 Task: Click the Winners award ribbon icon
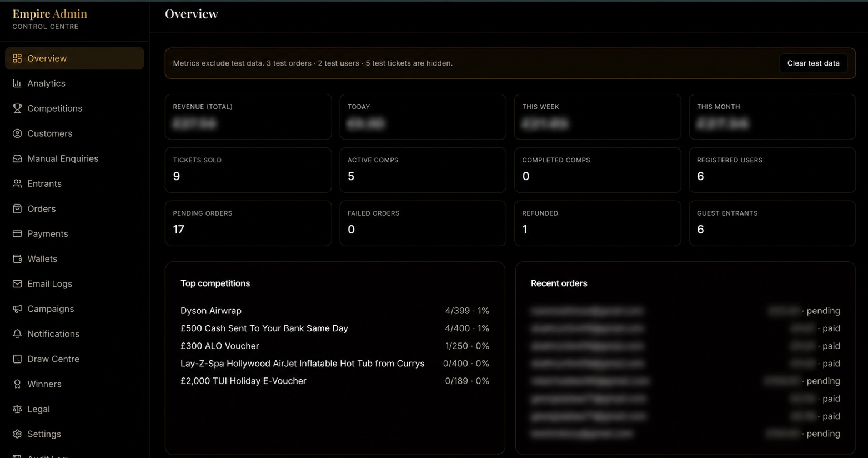click(17, 384)
